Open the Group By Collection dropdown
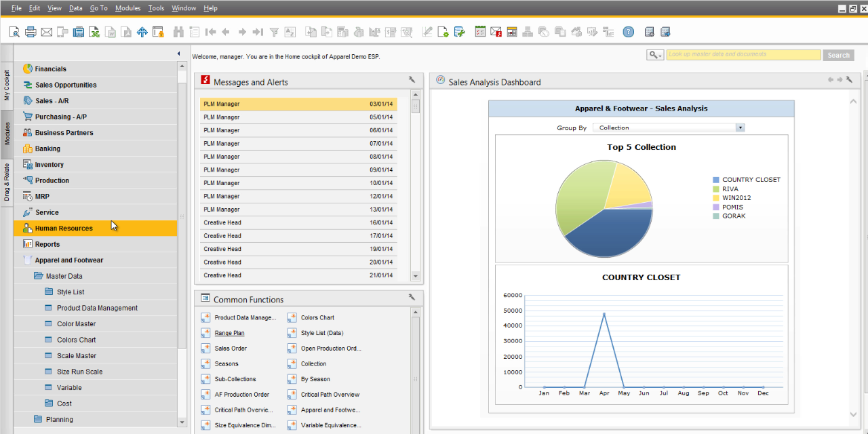Screen dimensions: 868x434 pos(740,127)
